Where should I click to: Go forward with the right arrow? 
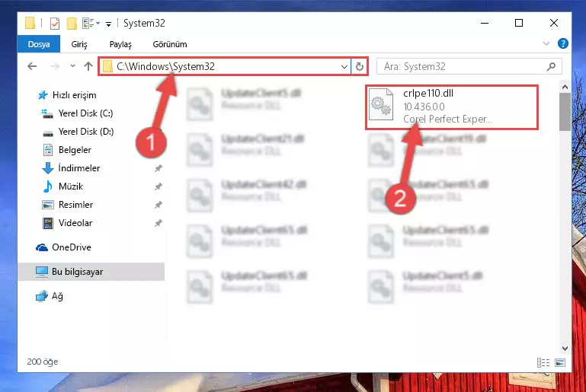tap(55, 66)
